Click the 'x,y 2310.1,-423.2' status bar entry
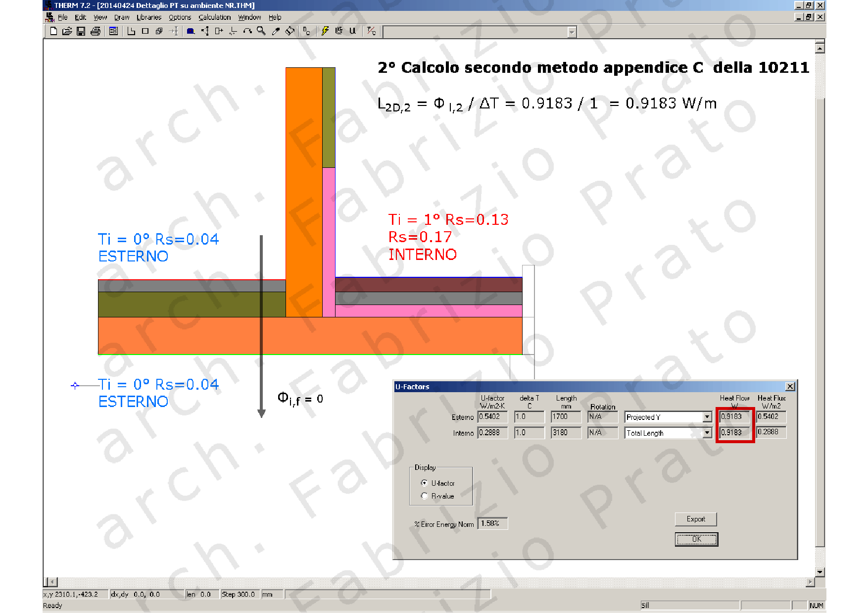The height and width of the screenshot is (614, 868). coord(75,594)
